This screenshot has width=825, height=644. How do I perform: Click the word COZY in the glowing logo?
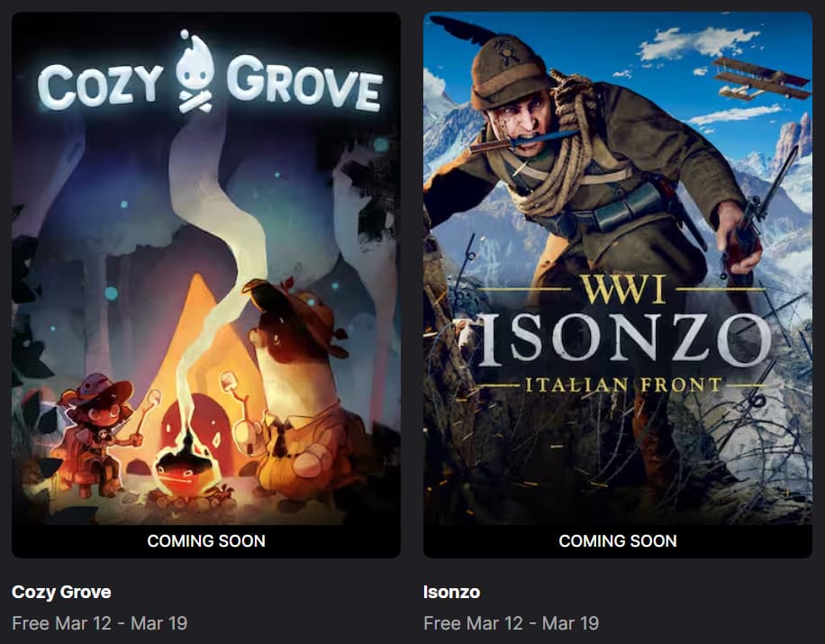100,86
